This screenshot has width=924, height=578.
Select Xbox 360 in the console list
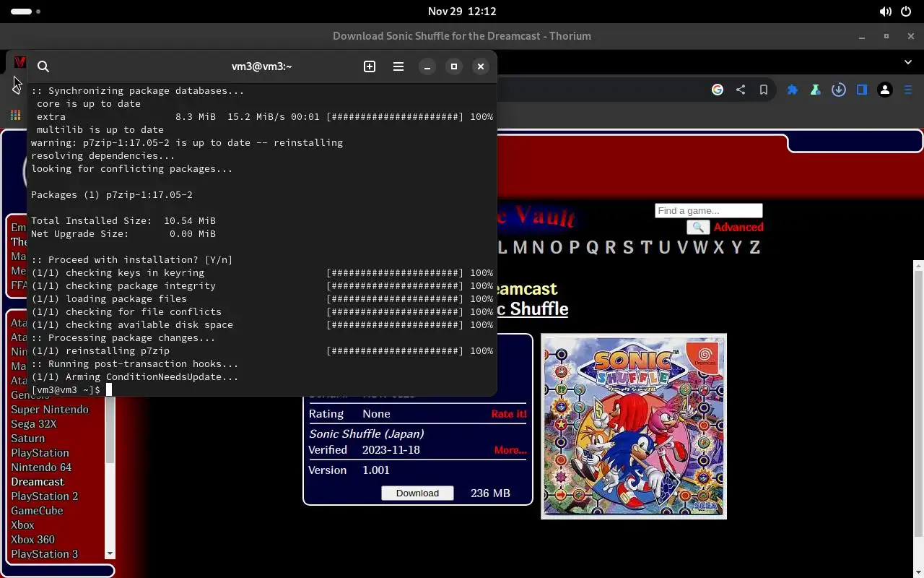tap(32, 540)
